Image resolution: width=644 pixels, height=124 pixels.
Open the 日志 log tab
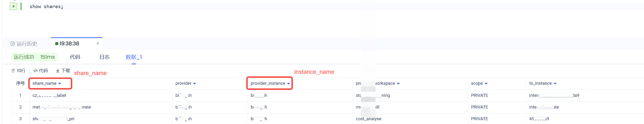coord(104,57)
